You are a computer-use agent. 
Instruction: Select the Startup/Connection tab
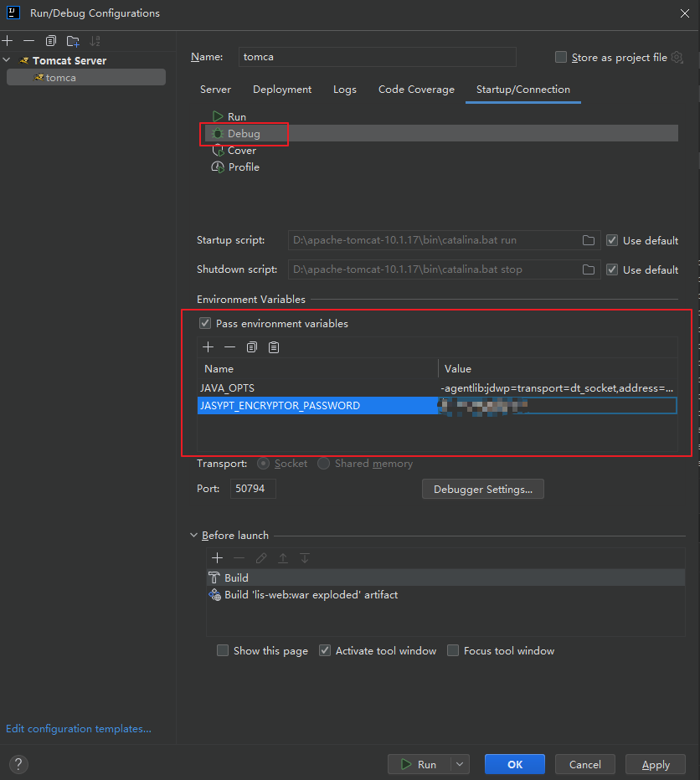pos(522,90)
